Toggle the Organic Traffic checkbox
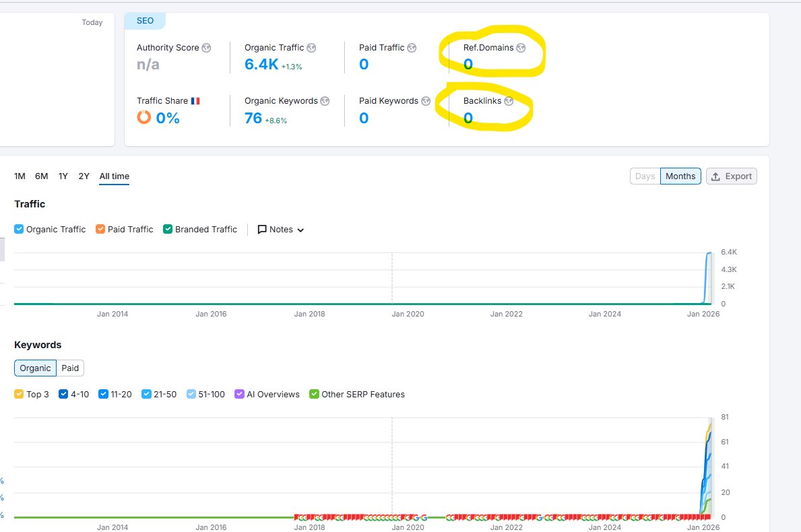The width and height of the screenshot is (801, 532). click(19, 229)
